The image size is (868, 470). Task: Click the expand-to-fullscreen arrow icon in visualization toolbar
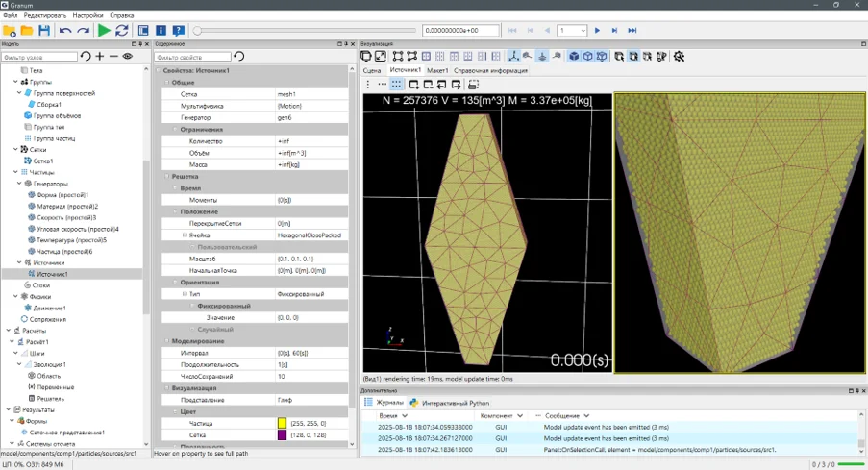point(381,56)
